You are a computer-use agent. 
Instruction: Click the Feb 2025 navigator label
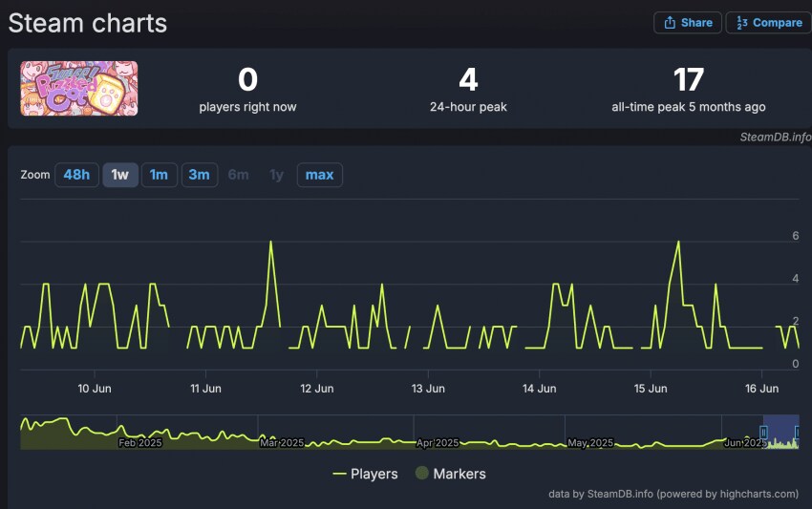(139, 443)
